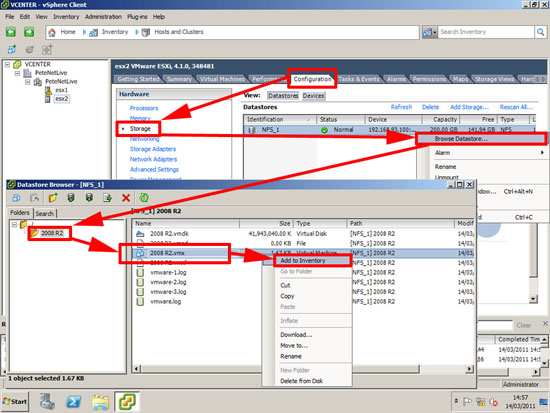Click the Devices view button
Image resolution: width=550 pixels, height=413 pixels.
pos(313,96)
